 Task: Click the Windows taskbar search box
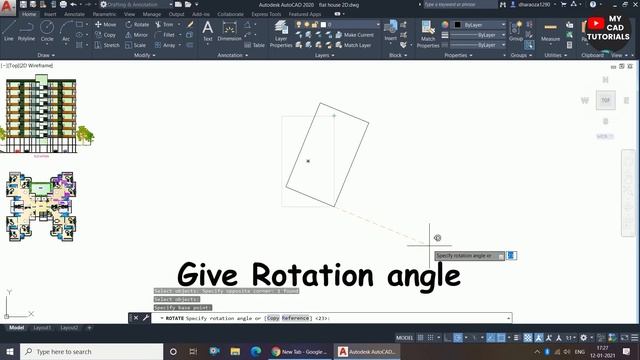pos(91,351)
